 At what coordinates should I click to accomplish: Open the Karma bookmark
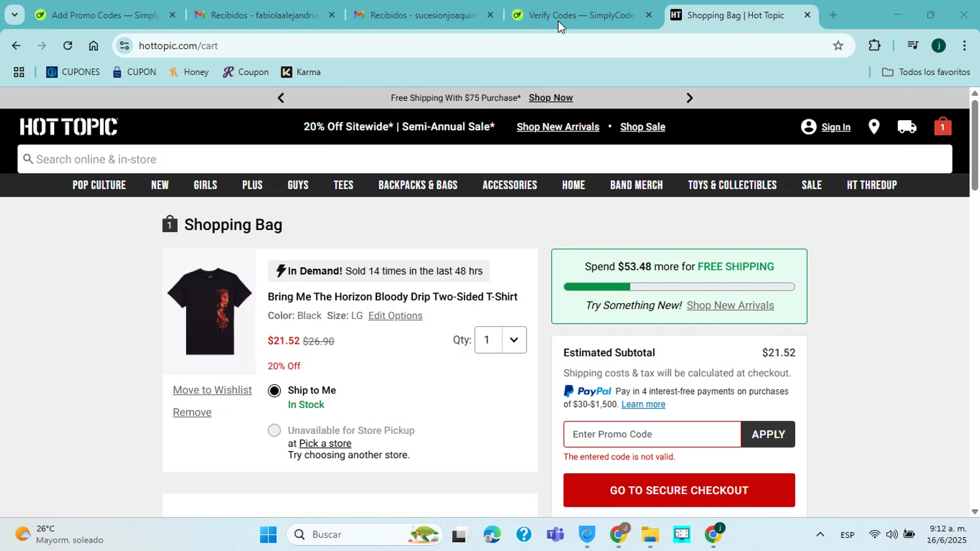tap(301, 72)
